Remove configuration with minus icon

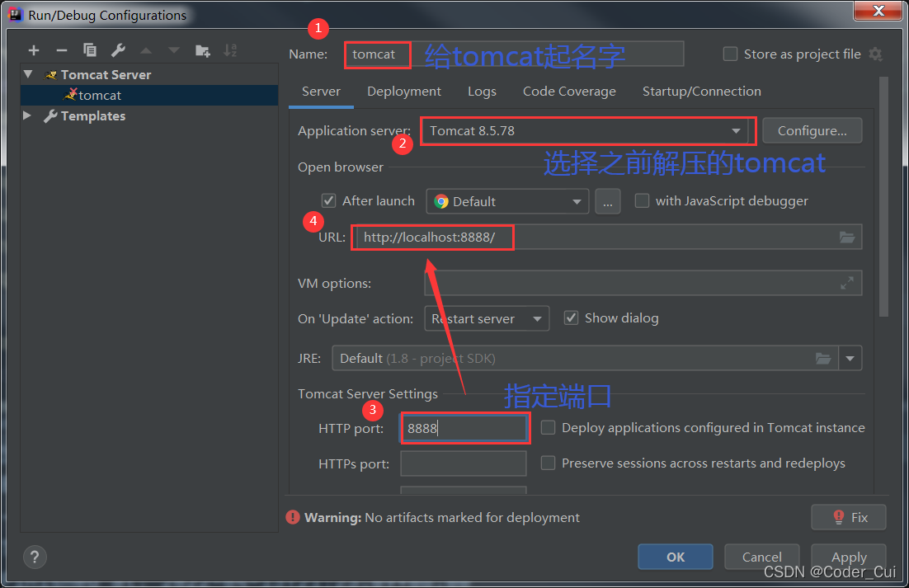click(61, 50)
